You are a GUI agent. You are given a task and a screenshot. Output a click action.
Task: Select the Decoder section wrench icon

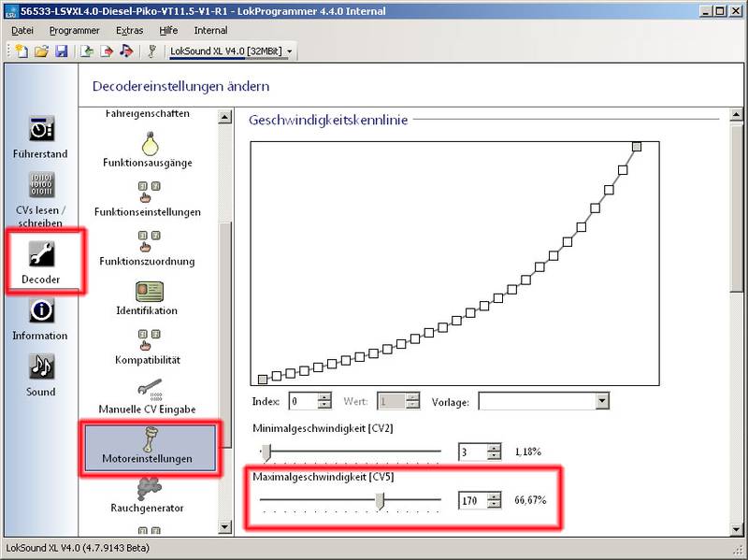[x=41, y=253]
